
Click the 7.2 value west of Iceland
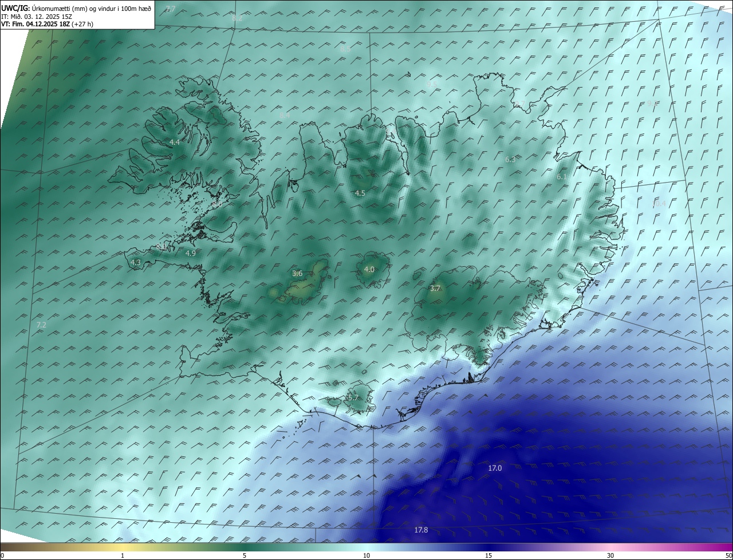(x=41, y=325)
